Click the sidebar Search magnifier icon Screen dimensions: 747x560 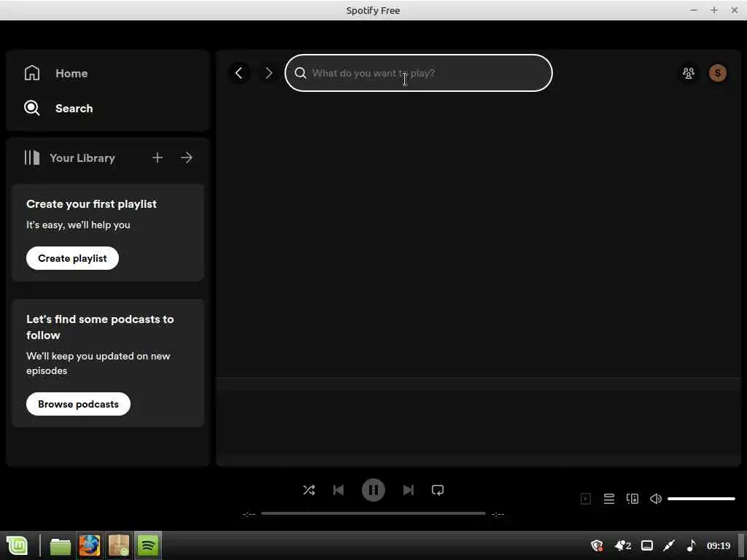32,108
